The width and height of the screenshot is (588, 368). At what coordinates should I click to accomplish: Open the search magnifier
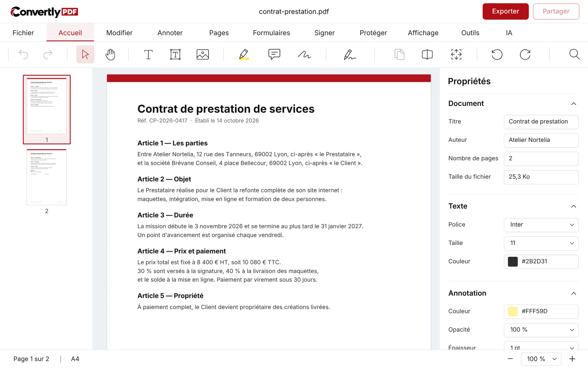(574, 54)
